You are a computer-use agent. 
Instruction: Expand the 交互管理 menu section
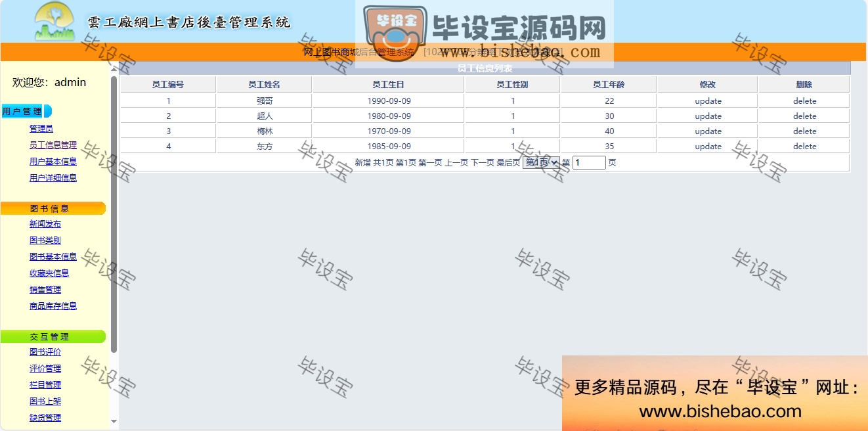point(53,336)
